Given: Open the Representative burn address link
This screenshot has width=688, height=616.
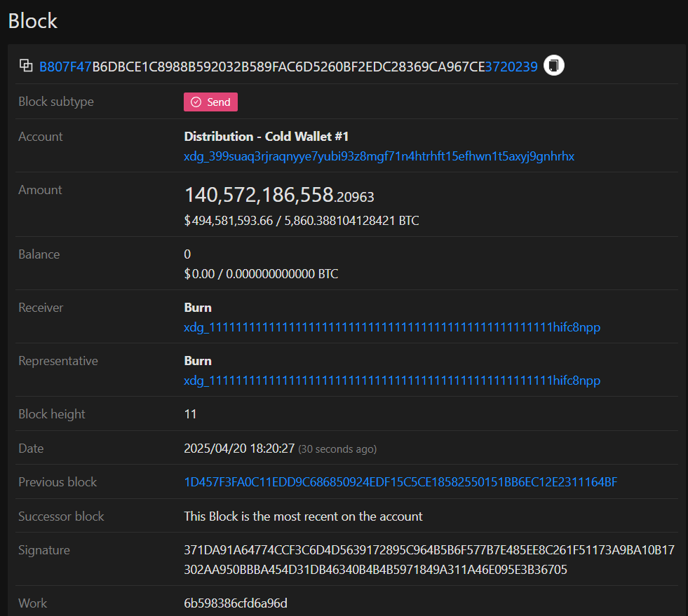Looking at the screenshot, I should point(391,381).
